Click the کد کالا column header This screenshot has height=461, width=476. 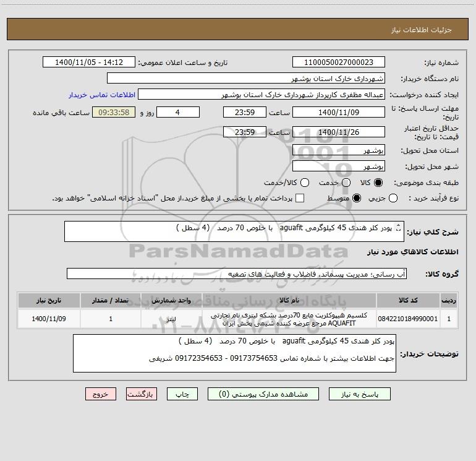(408, 300)
